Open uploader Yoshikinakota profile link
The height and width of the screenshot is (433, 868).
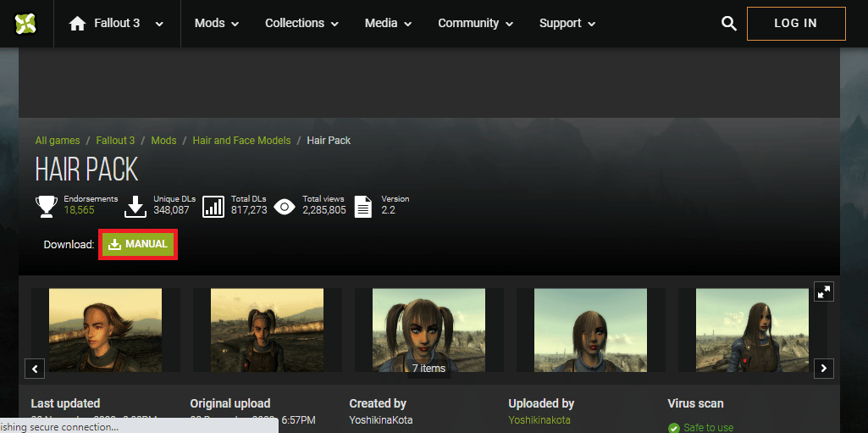[539, 419]
